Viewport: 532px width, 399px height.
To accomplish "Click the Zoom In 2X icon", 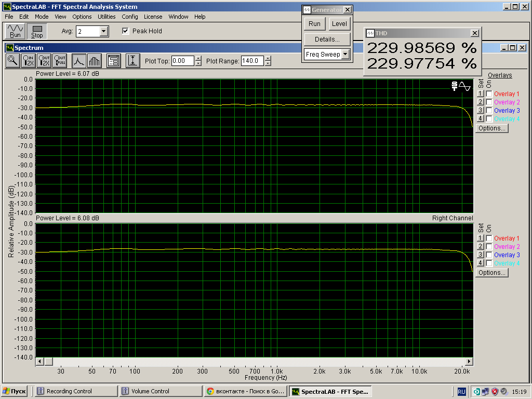I will 29,61.
